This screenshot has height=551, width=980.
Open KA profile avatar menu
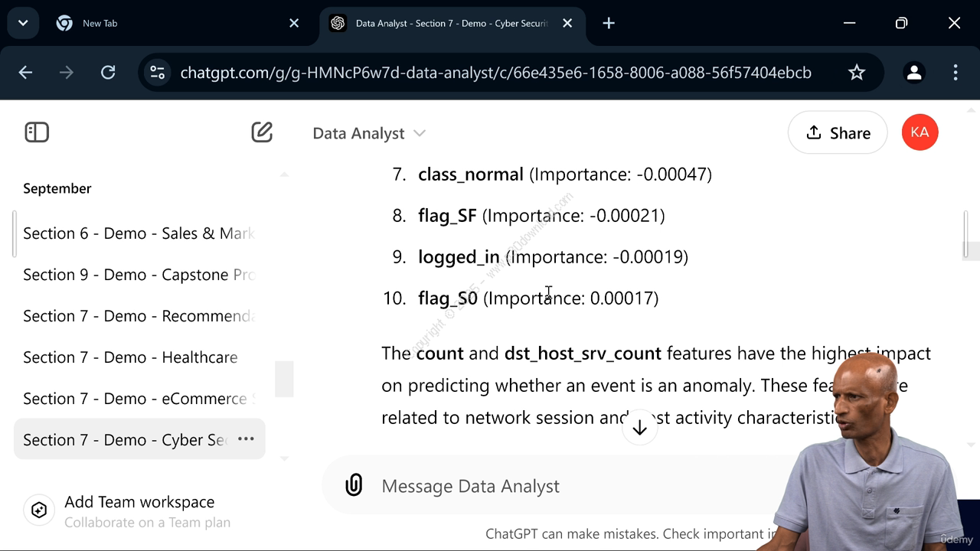coord(920,132)
